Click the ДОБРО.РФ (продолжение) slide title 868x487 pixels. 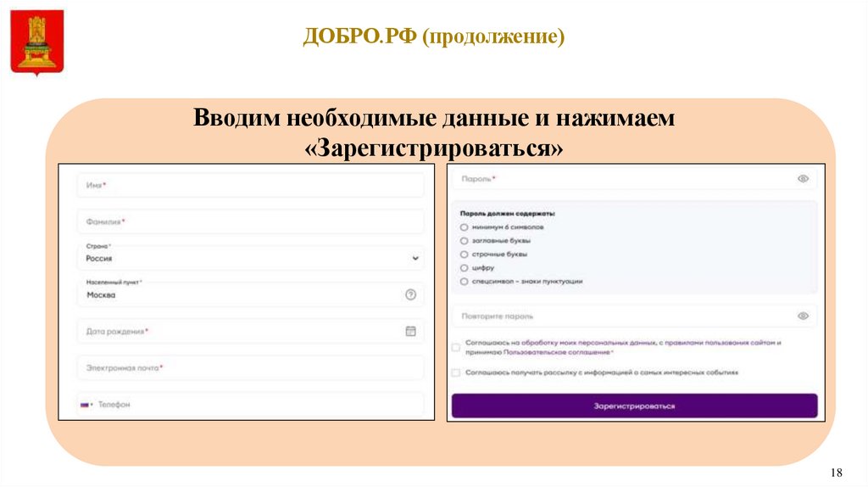coord(434,36)
